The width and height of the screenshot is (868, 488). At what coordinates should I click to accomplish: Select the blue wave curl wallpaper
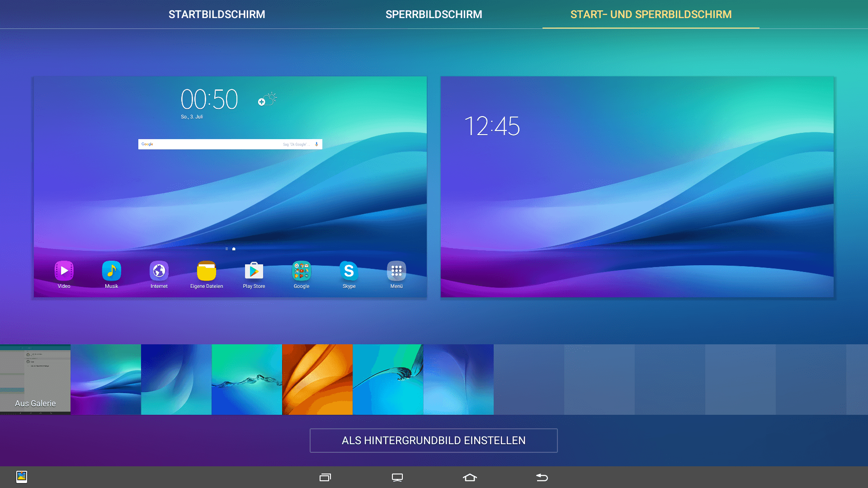click(x=388, y=380)
